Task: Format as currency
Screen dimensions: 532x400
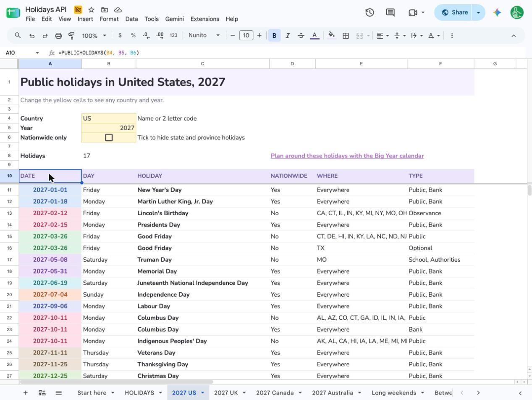Action: coord(120,36)
